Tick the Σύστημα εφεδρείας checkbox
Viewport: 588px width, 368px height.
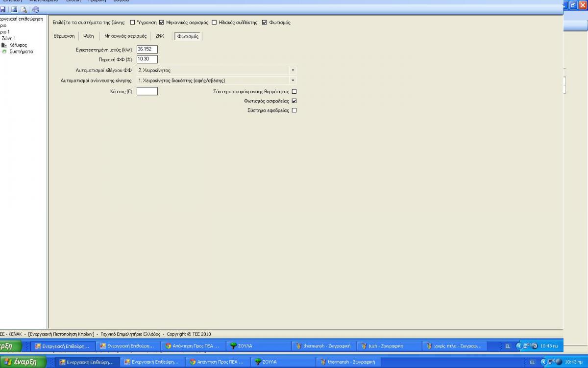click(294, 110)
